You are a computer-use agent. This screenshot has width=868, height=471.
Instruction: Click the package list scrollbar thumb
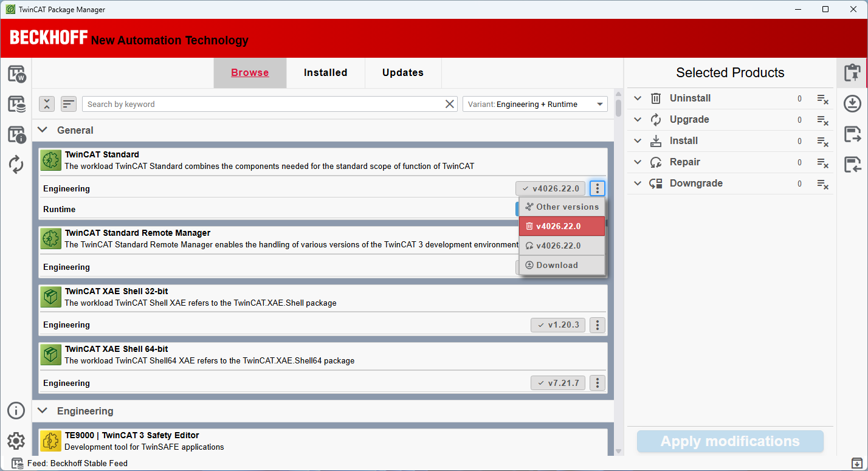point(619,108)
